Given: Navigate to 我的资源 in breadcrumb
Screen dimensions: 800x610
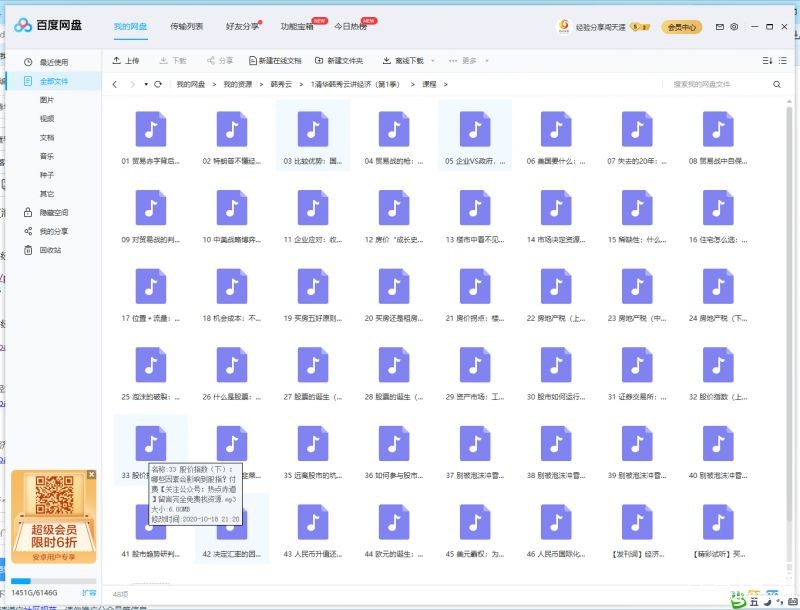Looking at the screenshot, I should [x=238, y=84].
